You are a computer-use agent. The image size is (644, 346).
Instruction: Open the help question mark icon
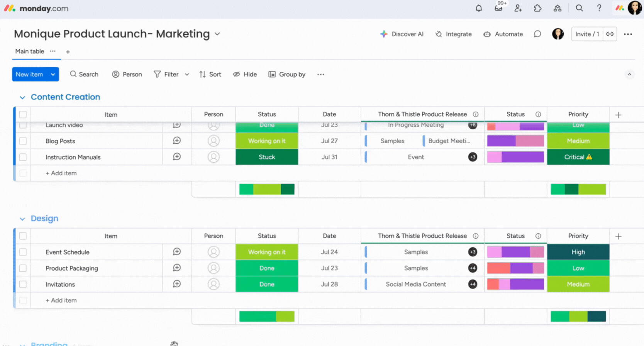pos(599,8)
